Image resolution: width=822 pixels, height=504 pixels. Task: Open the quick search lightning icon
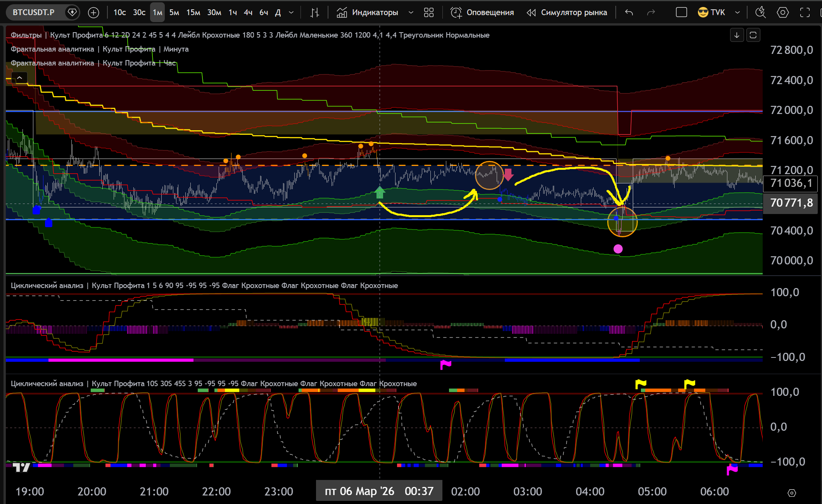click(760, 13)
